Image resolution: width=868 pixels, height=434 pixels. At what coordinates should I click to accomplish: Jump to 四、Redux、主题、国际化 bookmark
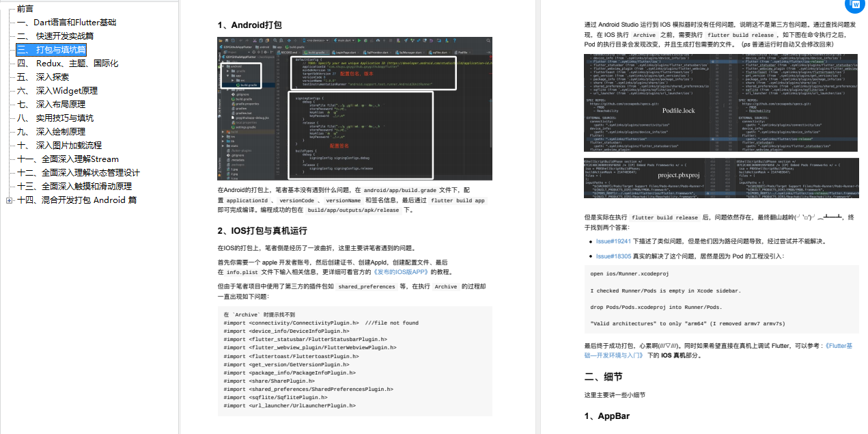click(x=68, y=63)
